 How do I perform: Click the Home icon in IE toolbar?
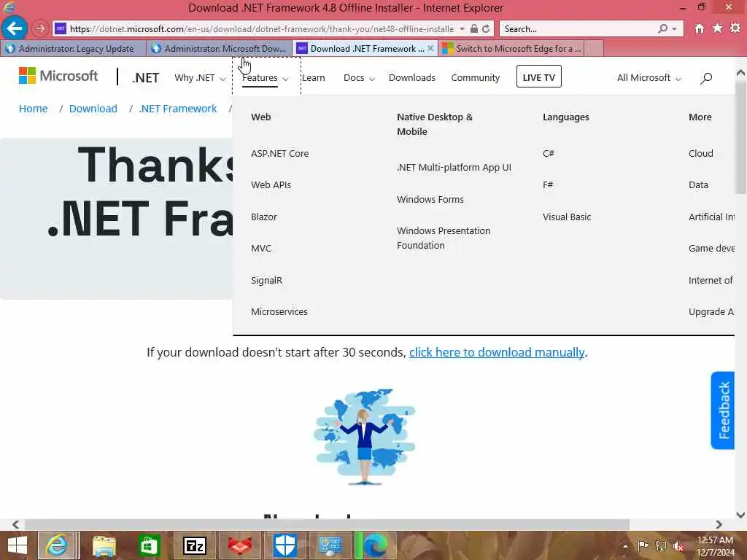click(x=699, y=28)
